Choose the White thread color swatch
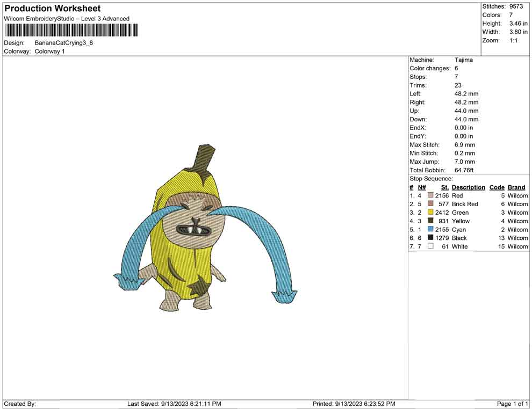Viewport: 532px width, 409px height. [x=430, y=246]
